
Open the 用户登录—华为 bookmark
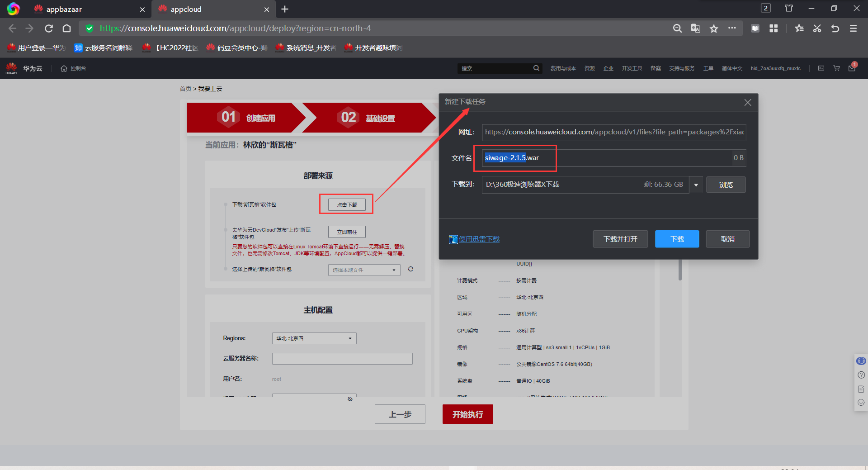36,47
